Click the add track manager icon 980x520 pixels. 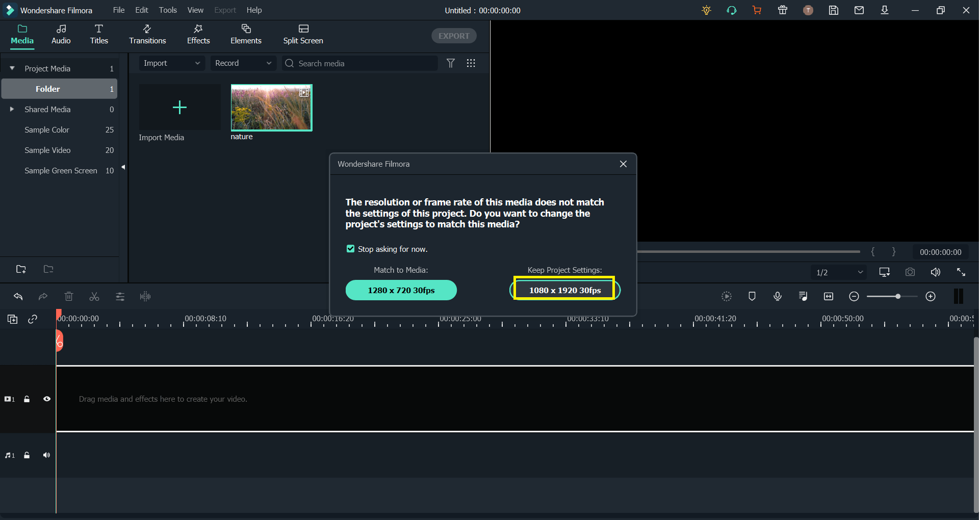[13, 319]
